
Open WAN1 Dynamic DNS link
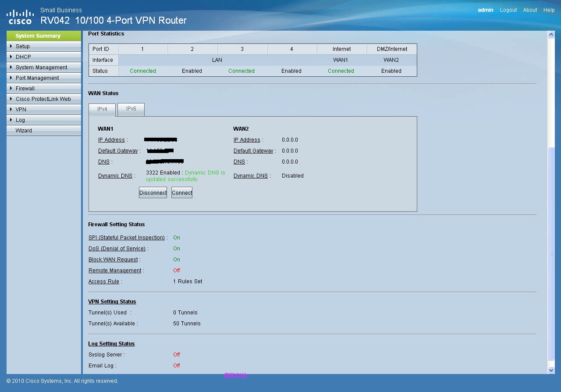pos(115,176)
